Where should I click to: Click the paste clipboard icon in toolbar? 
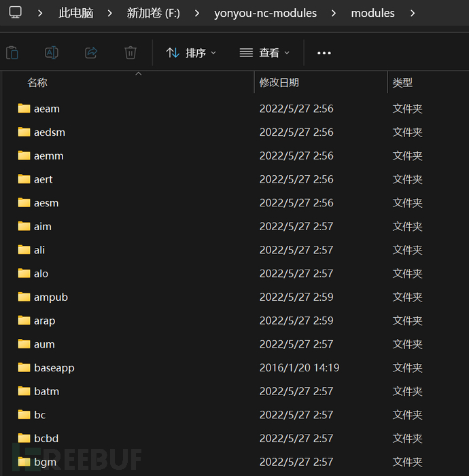point(12,52)
